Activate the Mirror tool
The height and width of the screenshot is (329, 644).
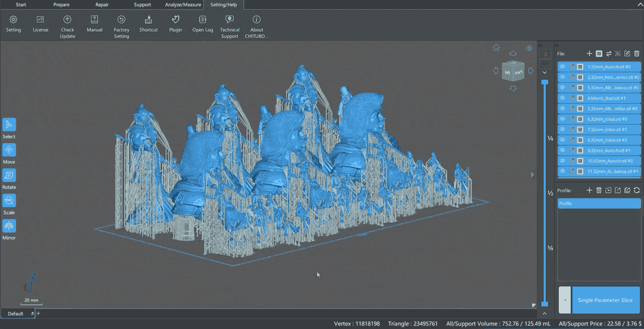click(9, 226)
